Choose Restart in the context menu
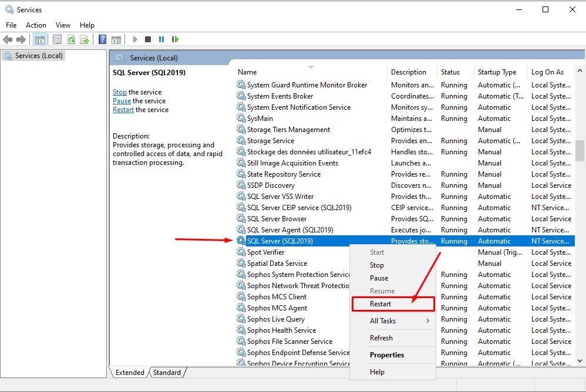 [380, 304]
